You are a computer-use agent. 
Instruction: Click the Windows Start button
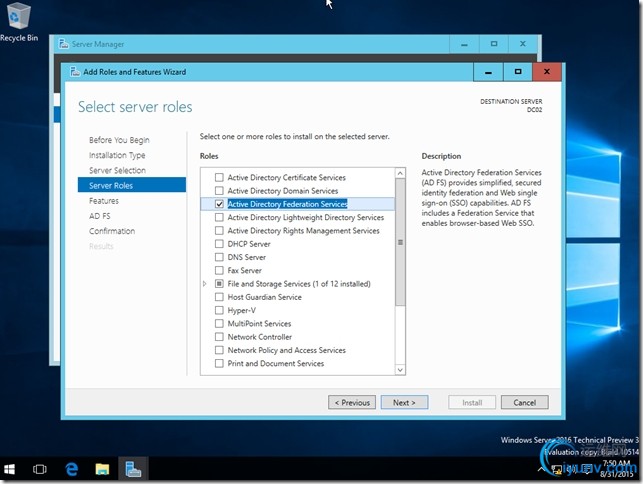click(x=11, y=468)
